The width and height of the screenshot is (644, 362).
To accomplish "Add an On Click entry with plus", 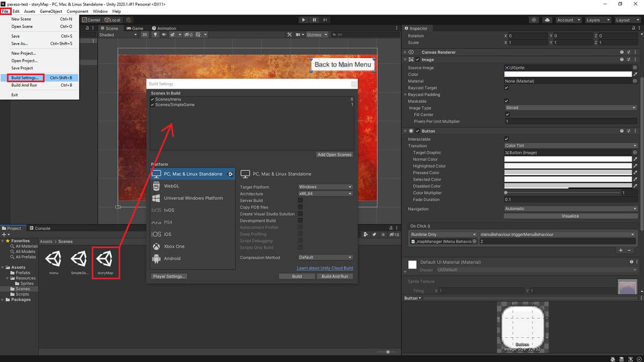I will [x=621, y=250].
